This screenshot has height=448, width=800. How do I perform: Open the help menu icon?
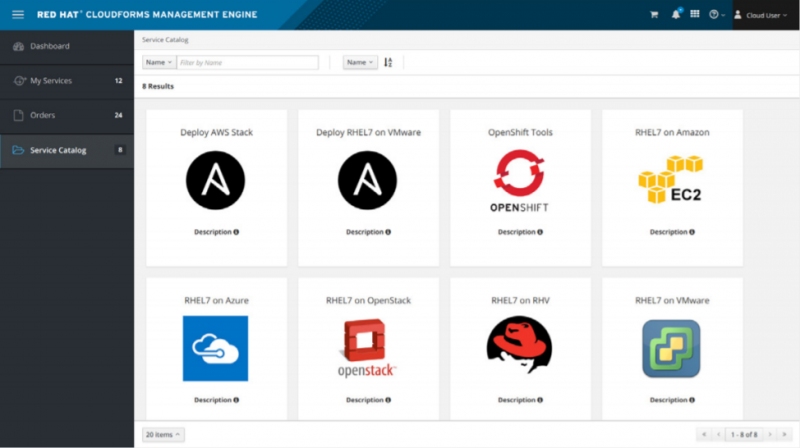(717, 14)
